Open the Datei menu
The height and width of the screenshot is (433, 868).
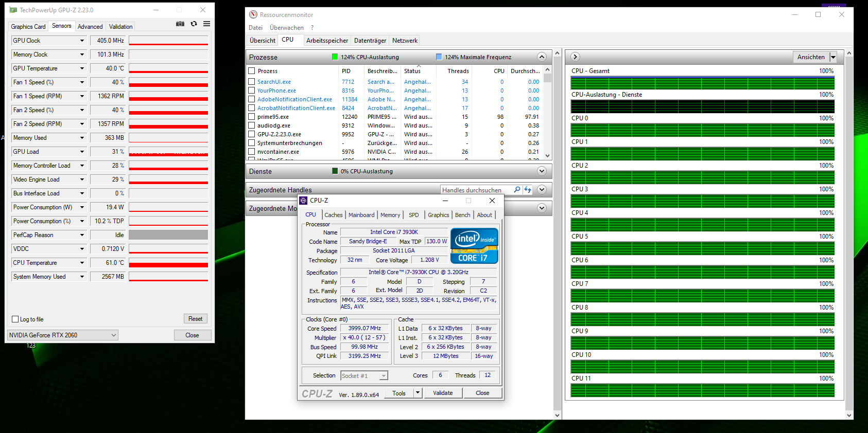pyautogui.click(x=255, y=28)
